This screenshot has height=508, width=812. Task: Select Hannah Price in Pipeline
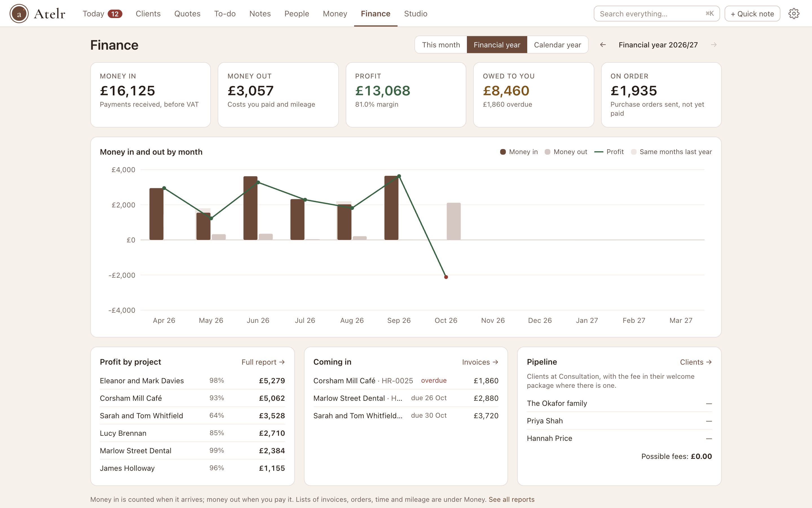[x=619, y=438]
